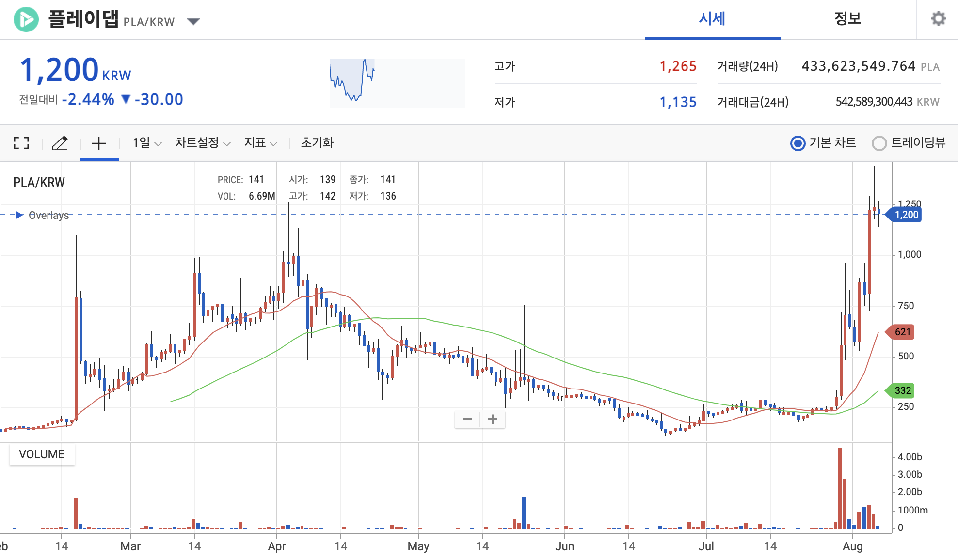Expand 차트설정 dropdown menu
This screenshot has height=560, width=958.
point(202,143)
